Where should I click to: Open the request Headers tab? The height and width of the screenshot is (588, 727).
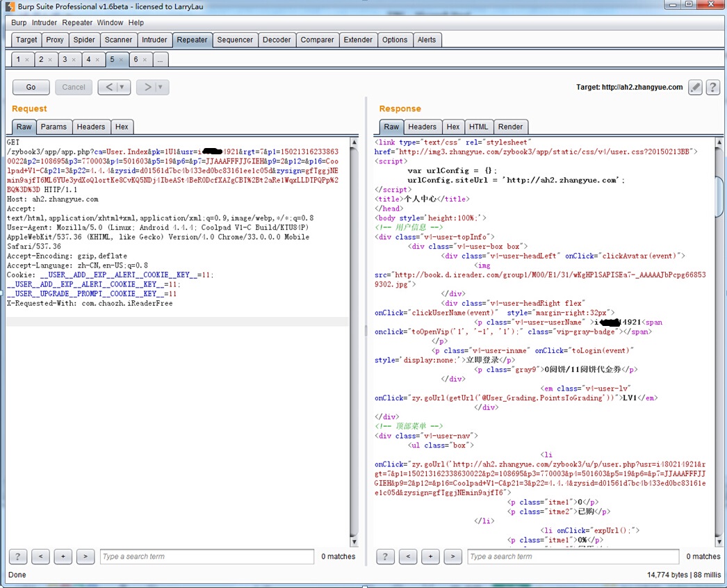click(x=91, y=126)
